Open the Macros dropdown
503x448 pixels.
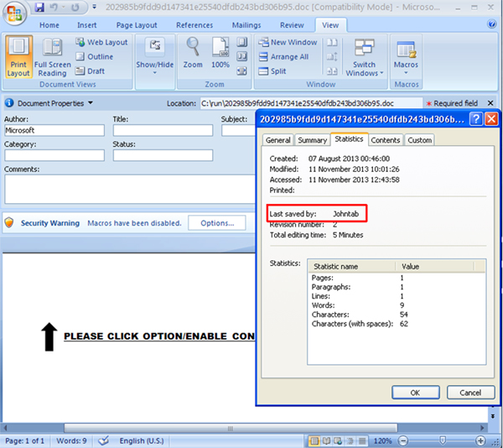(406, 56)
